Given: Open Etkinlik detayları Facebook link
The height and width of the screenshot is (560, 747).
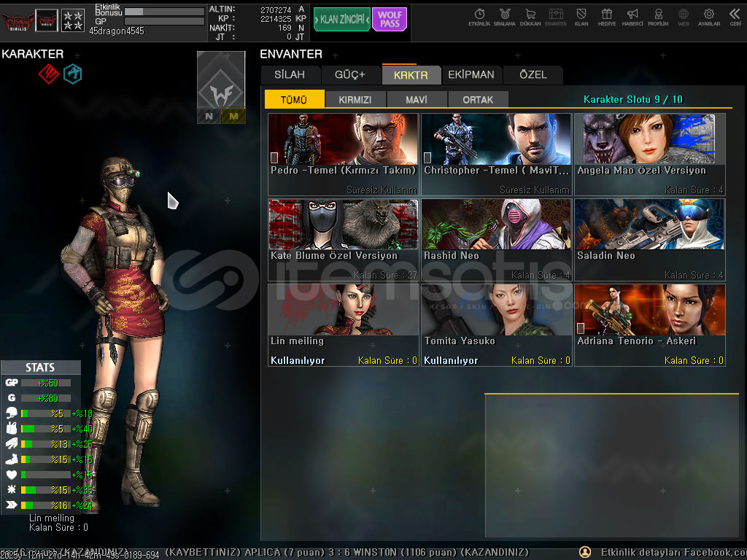Looking at the screenshot, I should (x=673, y=553).
